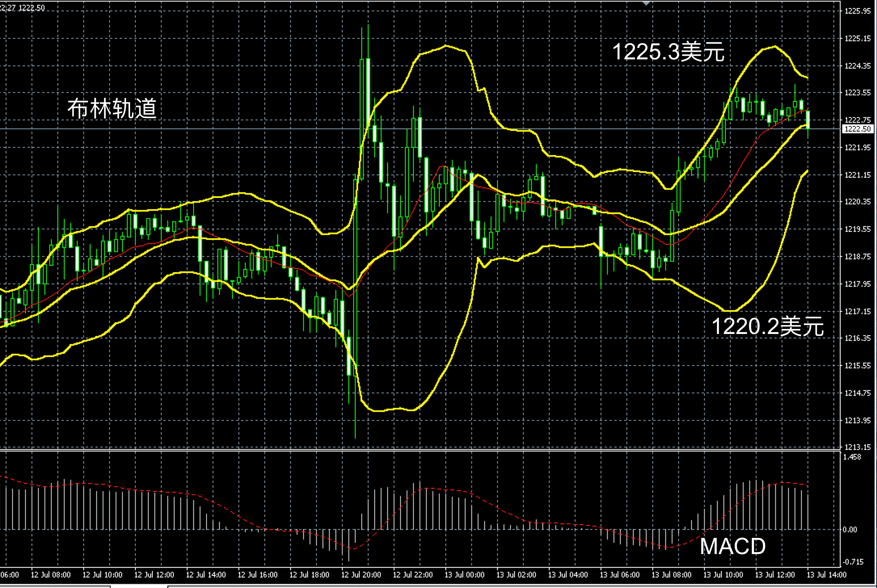Viewport: 877px width, 588px height.
Task: Click the MACD zero level 0.00 label
Action: 850,529
